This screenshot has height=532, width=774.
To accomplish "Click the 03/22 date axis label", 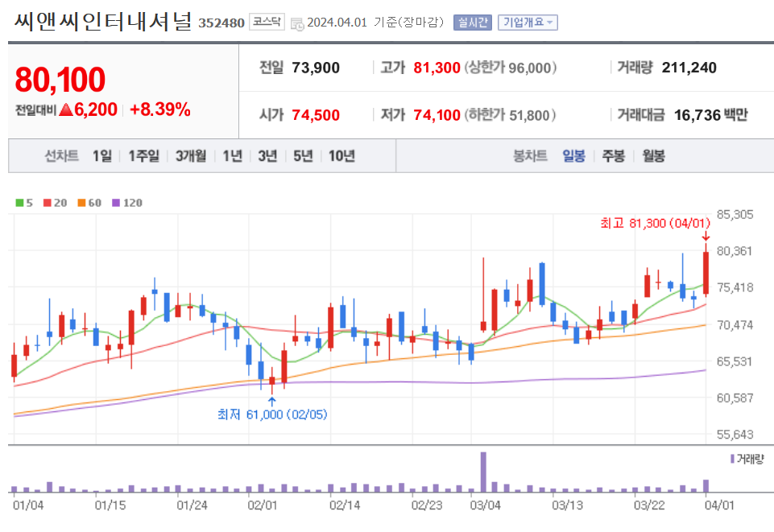I will (648, 505).
